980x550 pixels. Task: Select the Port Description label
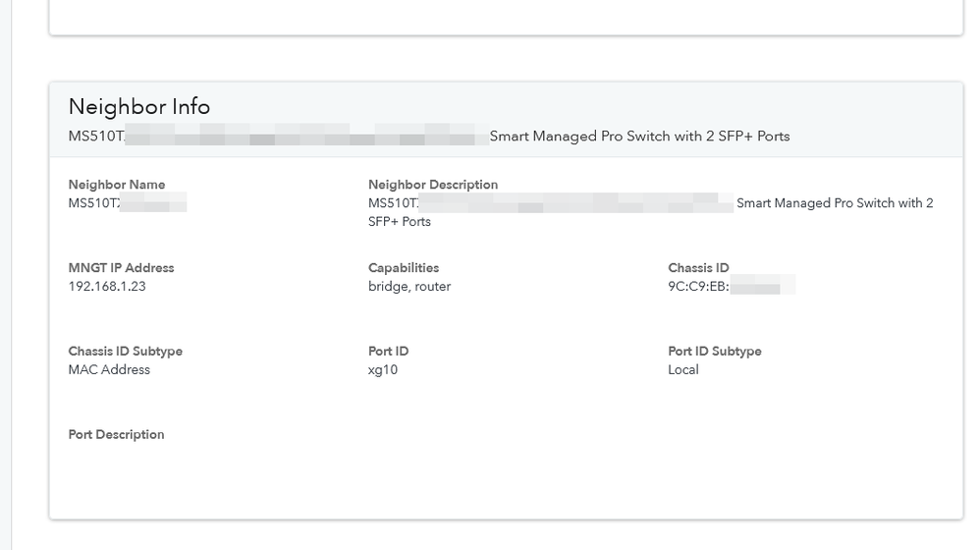116,434
